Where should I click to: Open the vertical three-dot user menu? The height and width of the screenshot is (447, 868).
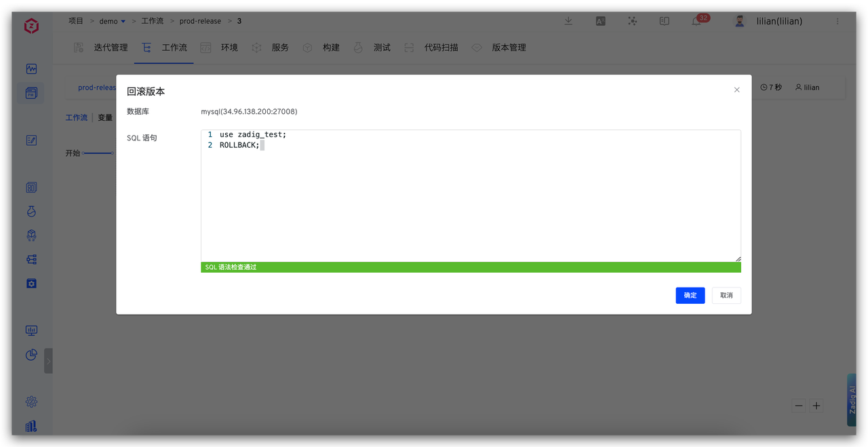click(837, 21)
